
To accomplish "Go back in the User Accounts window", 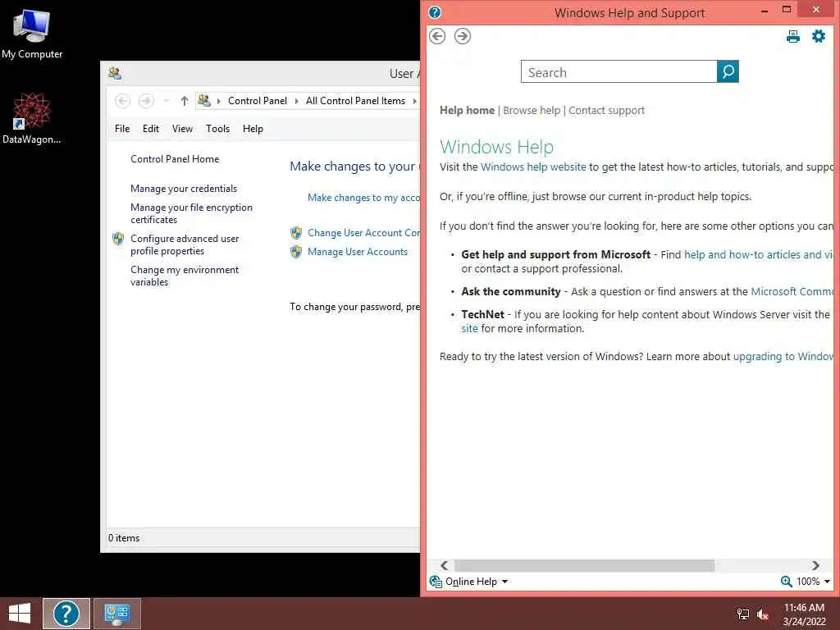I will click(x=123, y=101).
